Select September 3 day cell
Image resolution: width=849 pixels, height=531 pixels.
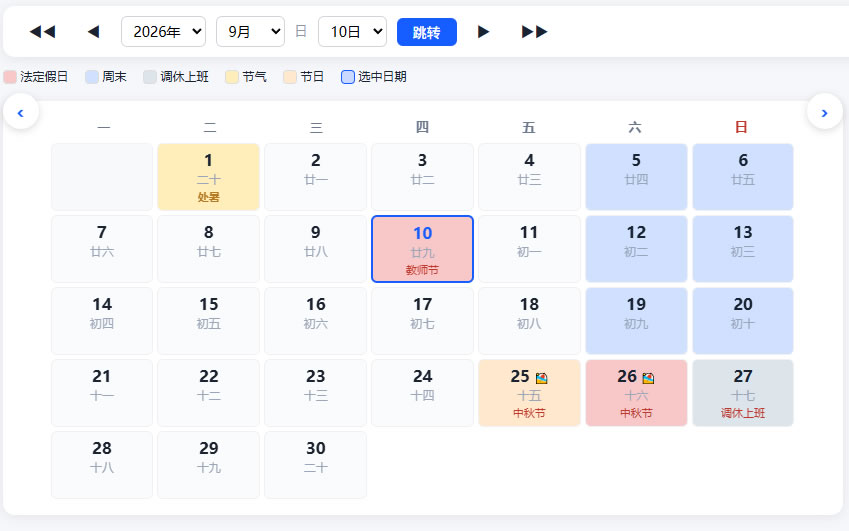click(x=422, y=177)
